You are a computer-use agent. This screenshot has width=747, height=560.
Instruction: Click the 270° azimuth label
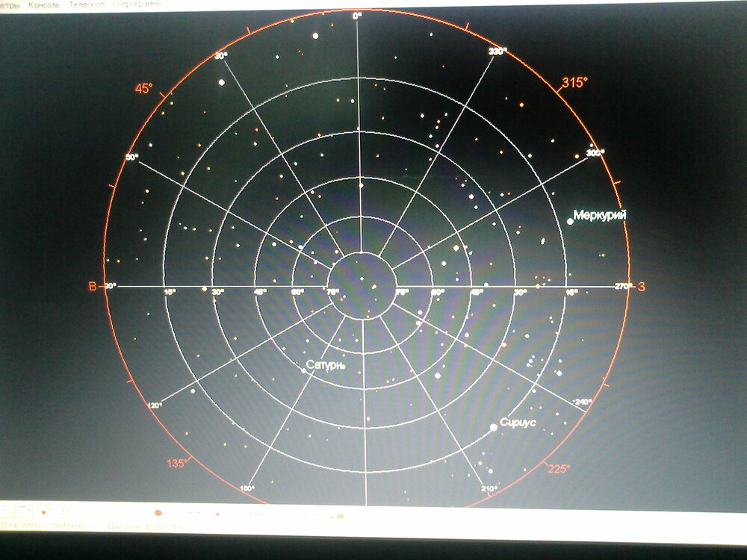pos(622,286)
